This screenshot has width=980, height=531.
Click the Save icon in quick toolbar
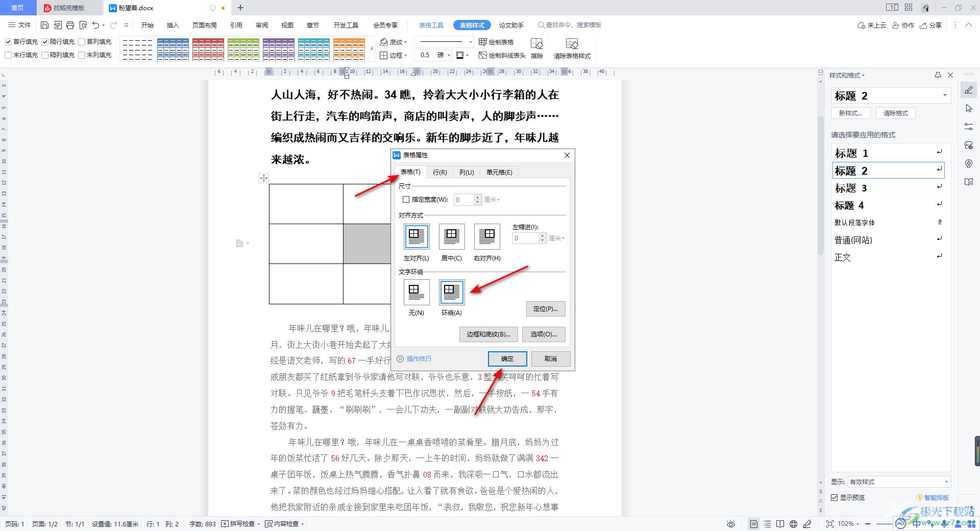tap(44, 25)
